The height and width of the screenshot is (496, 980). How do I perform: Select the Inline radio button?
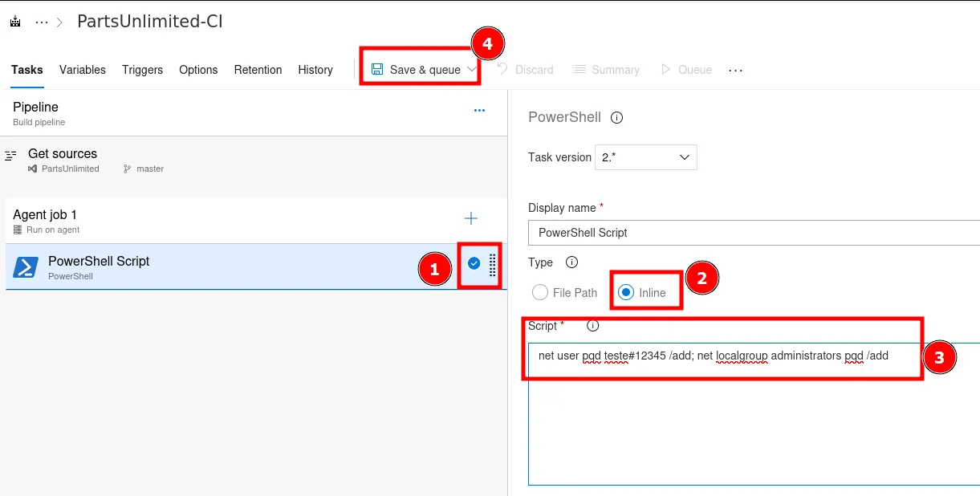[x=626, y=293]
